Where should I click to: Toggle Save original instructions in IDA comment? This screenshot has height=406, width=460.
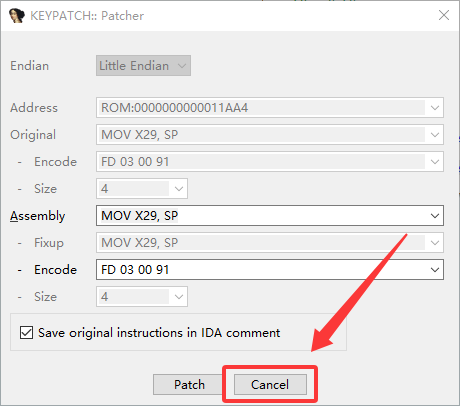tap(26, 333)
